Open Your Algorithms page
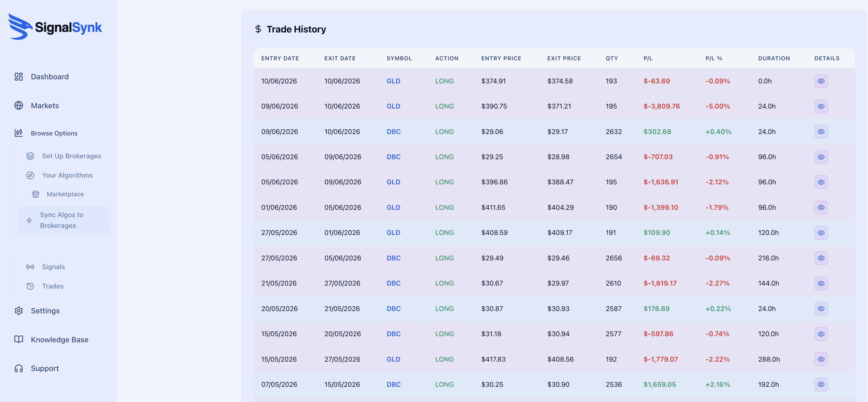868x402 pixels. coord(67,175)
